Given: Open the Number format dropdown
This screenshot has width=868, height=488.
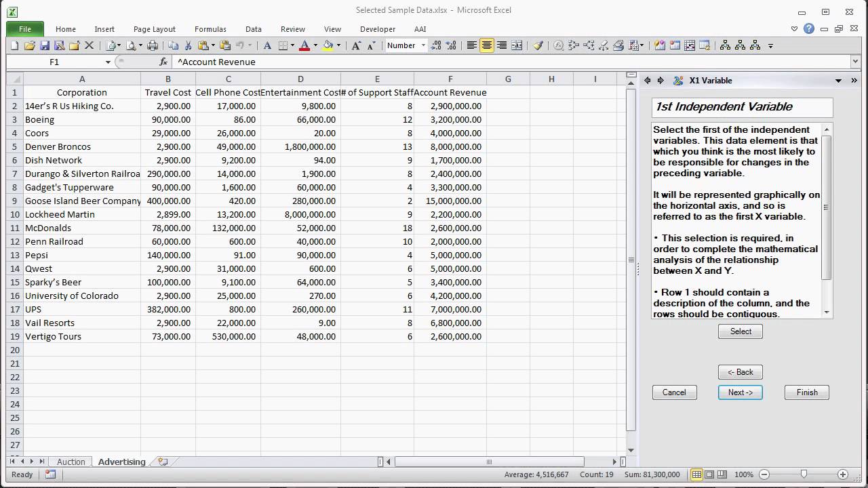Looking at the screenshot, I should [x=424, y=45].
